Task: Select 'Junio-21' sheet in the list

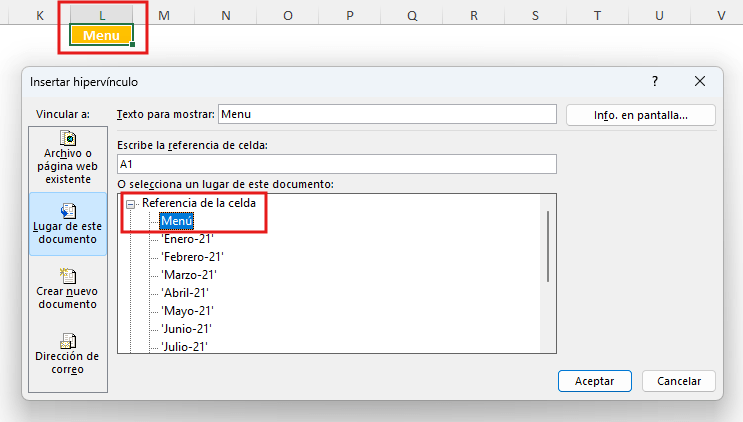Action: 187,329
